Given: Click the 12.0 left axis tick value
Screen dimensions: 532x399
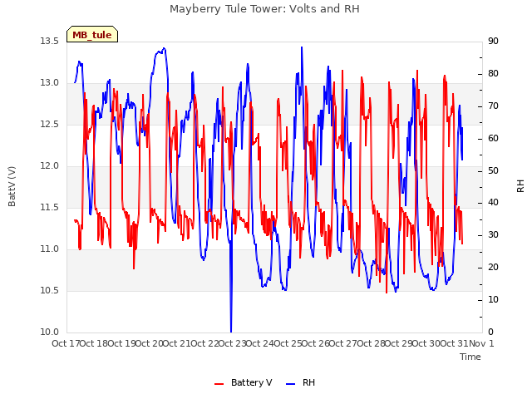Looking at the screenshot, I should tap(49, 166).
